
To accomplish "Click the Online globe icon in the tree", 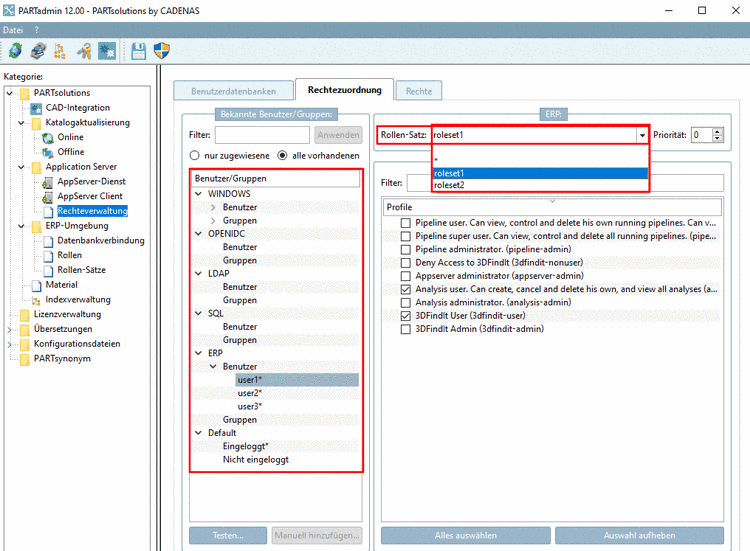I will pos(48,138).
